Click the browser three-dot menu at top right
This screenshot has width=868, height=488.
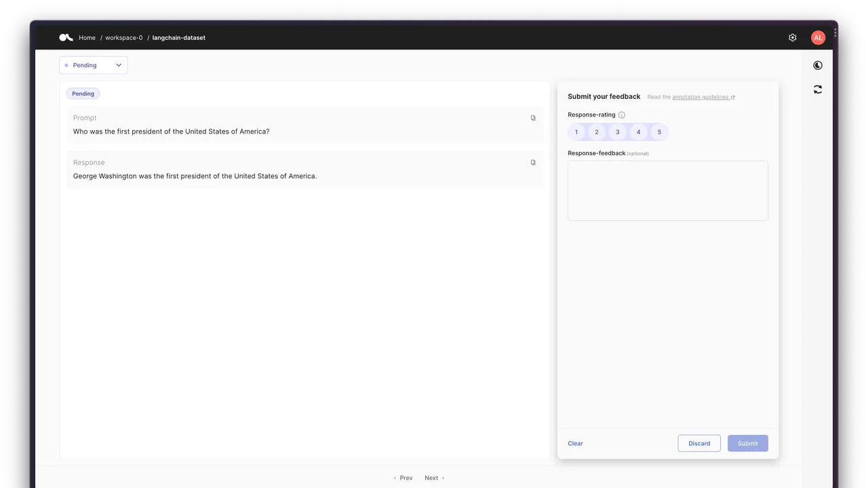835,32
